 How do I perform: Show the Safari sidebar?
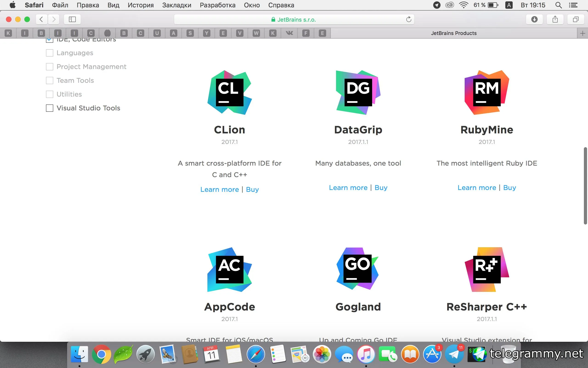click(x=72, y=19)
